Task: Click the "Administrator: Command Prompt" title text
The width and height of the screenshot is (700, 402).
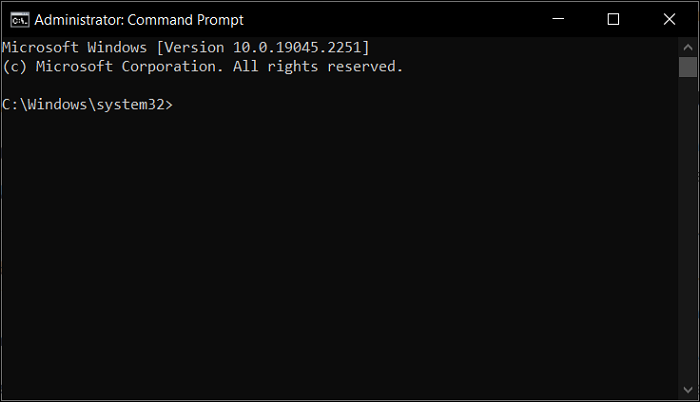Action: click(138, 19)
